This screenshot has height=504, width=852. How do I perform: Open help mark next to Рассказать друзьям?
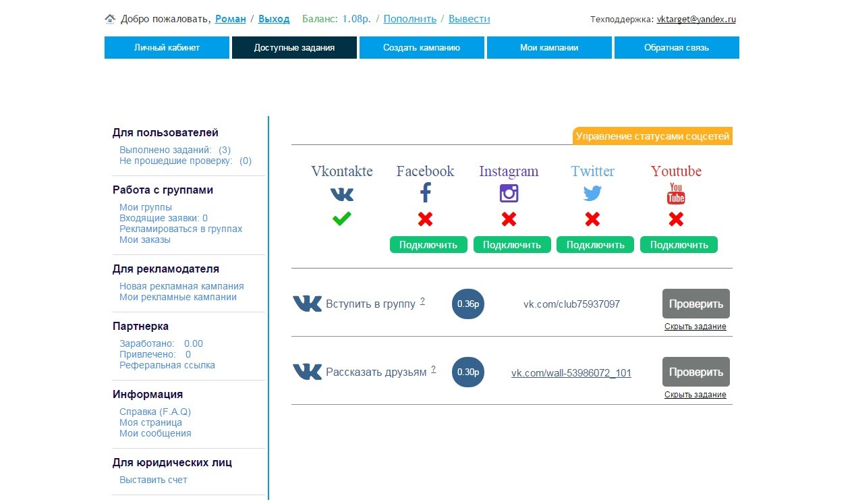pos(434,369)
